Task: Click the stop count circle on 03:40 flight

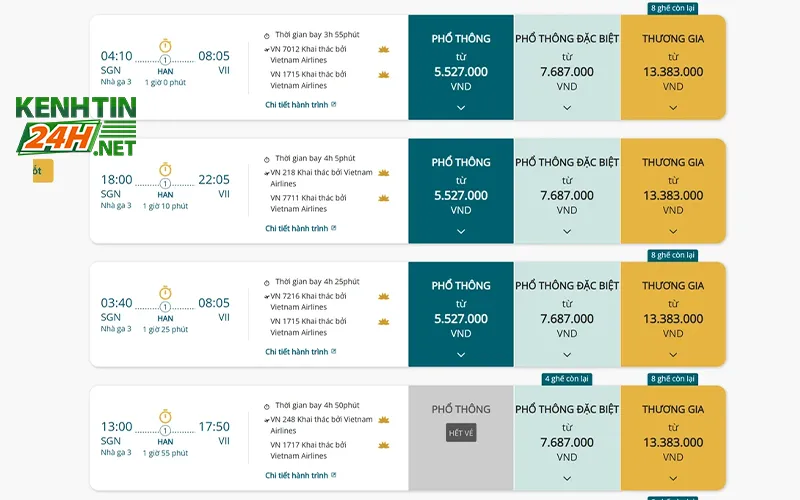Action: point(165,307)
